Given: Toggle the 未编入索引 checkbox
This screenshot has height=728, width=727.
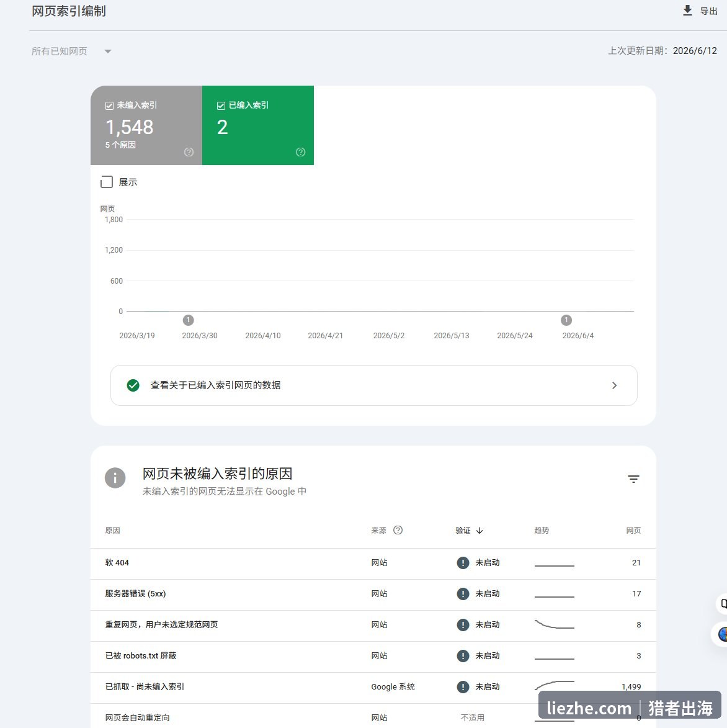Looking at the screenshot, I should (110, 106).
